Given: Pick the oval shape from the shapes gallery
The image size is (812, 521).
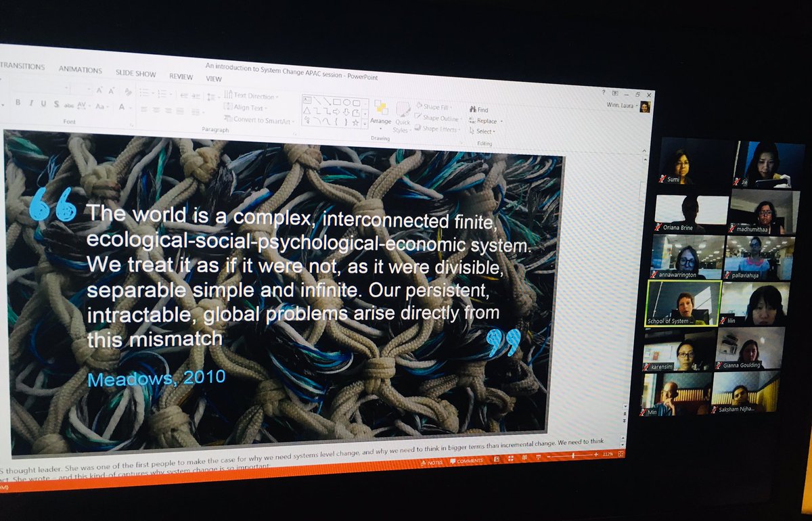Looking at the screenshot, I should pos(346,102).
